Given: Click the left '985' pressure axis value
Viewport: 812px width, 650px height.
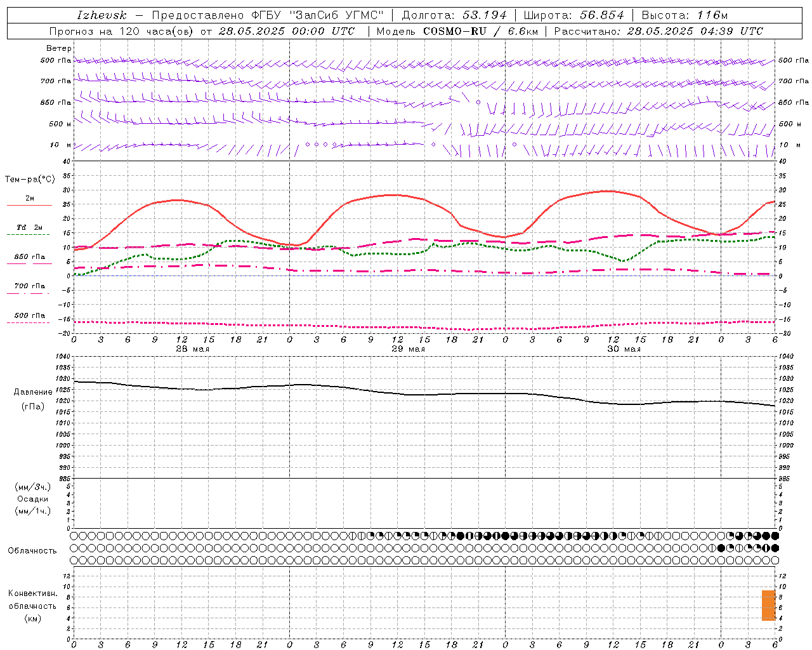Looking at the screenshot, I should tap(63, 478).
